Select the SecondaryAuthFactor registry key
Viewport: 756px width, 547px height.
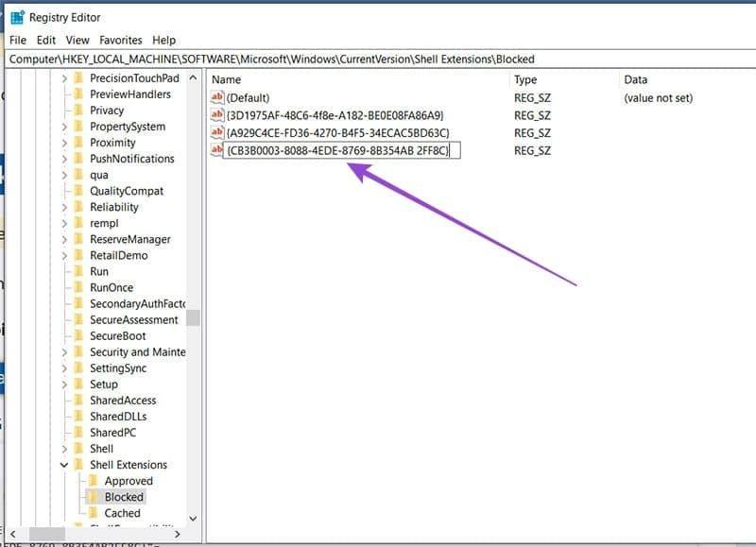(137, 303)
